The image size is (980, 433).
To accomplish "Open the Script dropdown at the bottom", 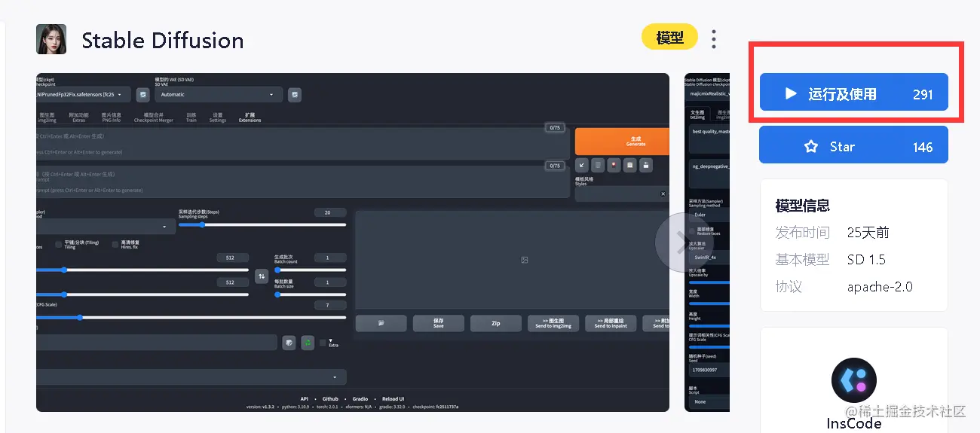I will pos(191,377).
